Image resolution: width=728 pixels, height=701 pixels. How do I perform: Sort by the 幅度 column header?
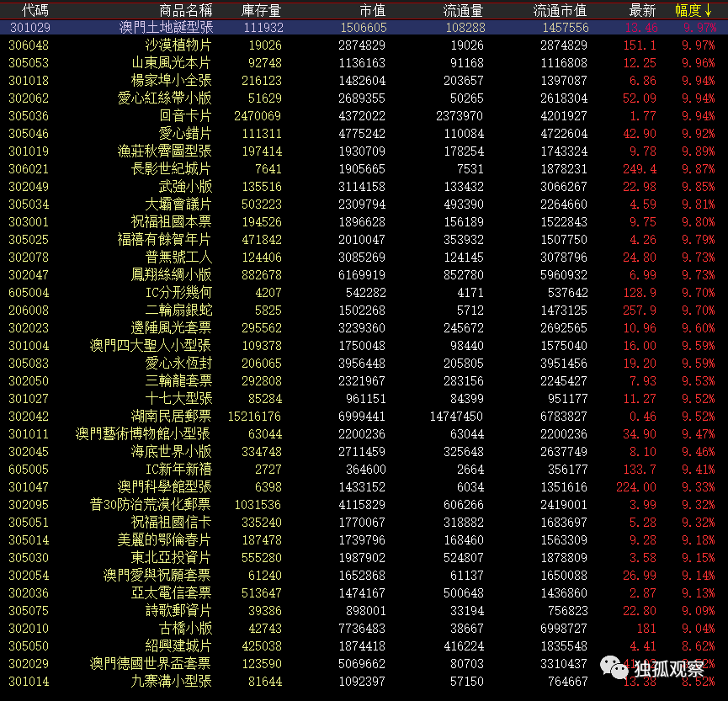(693, 10)
